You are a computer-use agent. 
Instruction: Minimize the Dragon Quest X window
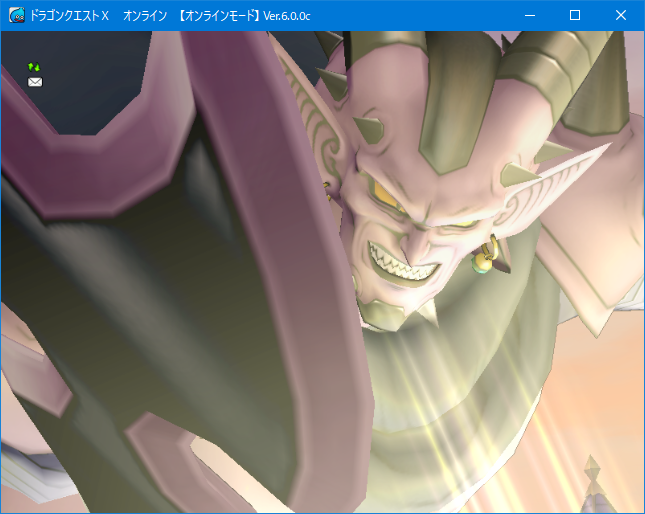click(530, 16)
